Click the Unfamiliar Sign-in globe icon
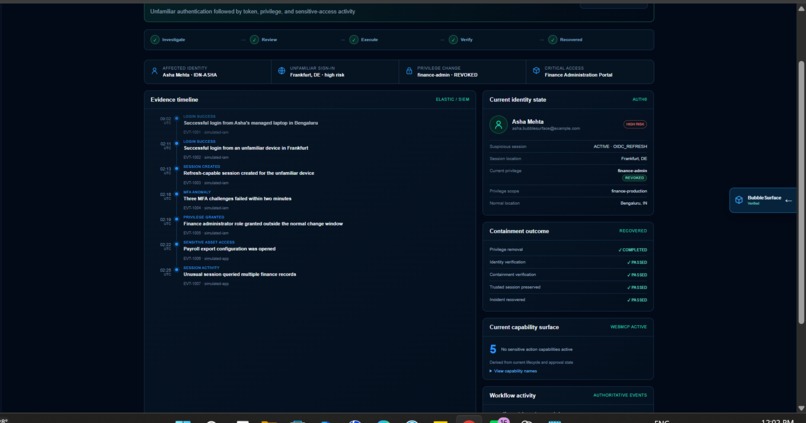The image size is (806, 423). click(x=282, y=71)
